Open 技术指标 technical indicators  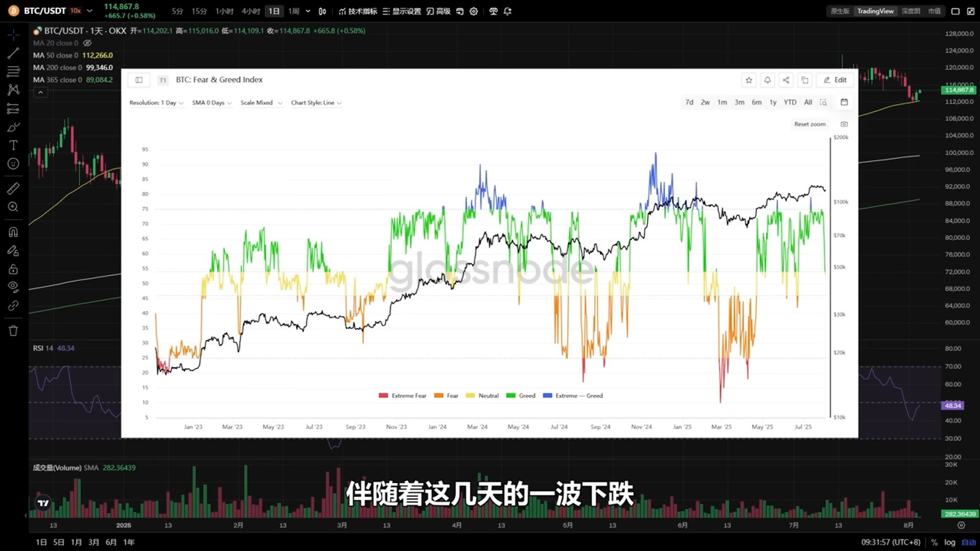point(358,11)
